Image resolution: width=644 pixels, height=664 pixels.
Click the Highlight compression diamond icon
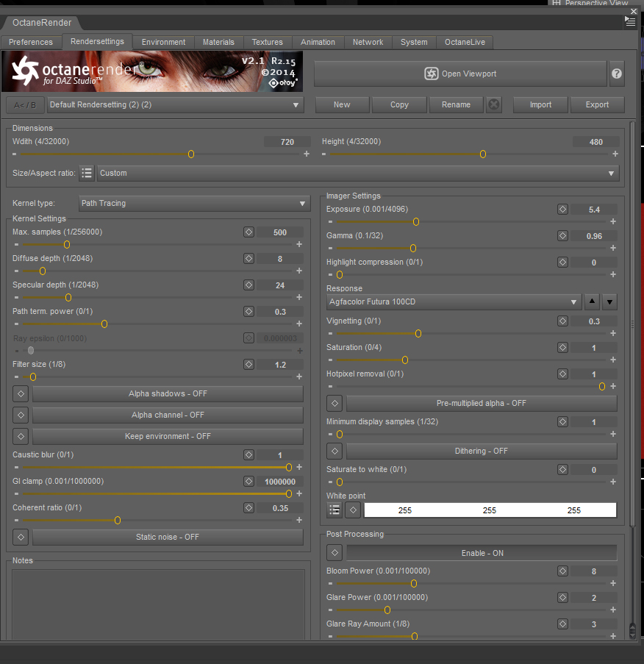click(x=562, y=263)
